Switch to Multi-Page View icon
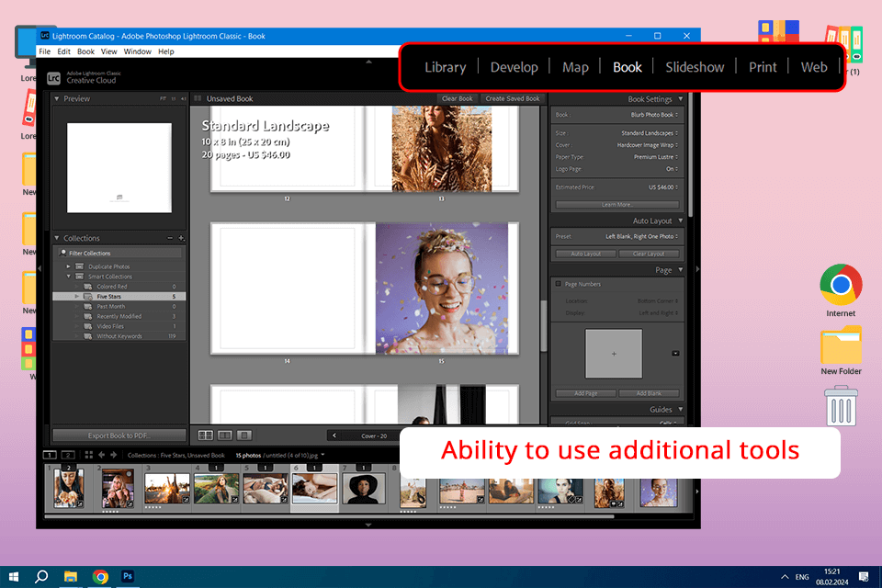Image resolution: width=882 pixels, height=588 pixels. [x=205, y=435]
